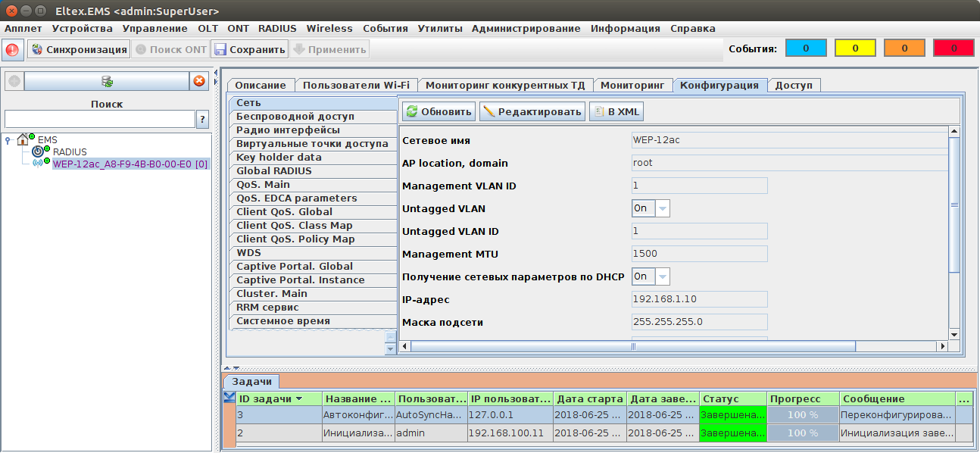Viewport: 980px width, 453px height.
Task: Click the orange X icon beside database refresh
Action: 199,81
